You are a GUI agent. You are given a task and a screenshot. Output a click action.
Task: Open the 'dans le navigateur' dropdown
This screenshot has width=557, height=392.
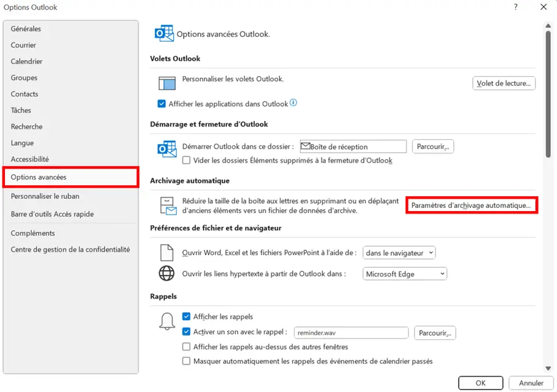coord(399,253)
